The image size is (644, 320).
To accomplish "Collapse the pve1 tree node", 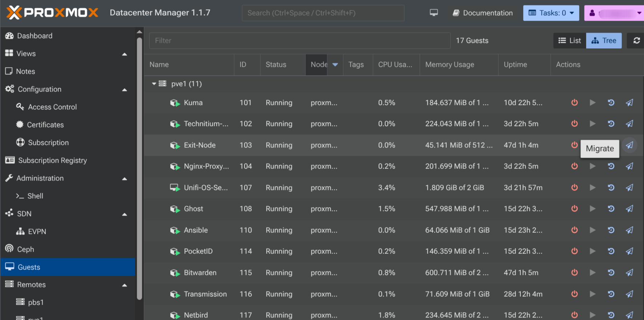I will click(154, 84).
